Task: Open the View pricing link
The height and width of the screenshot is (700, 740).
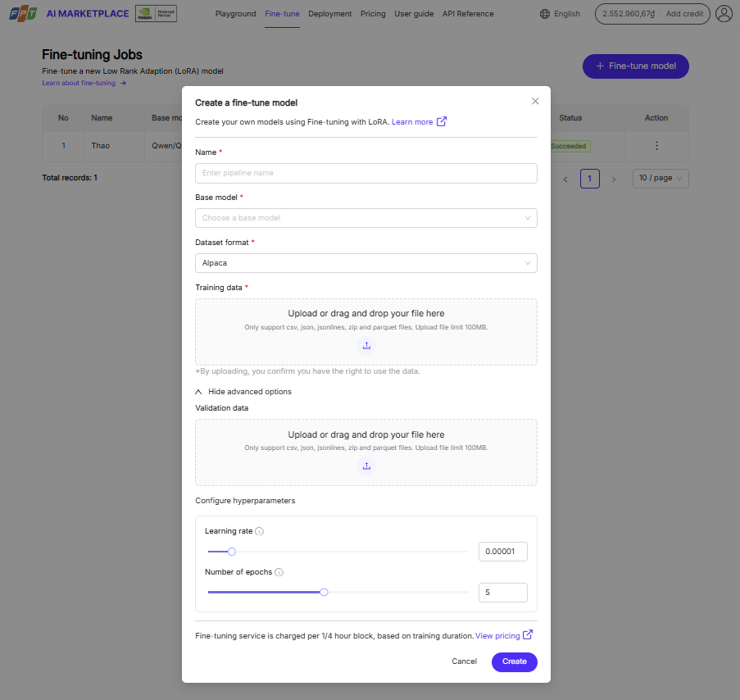Action: (x=497, y=636)
